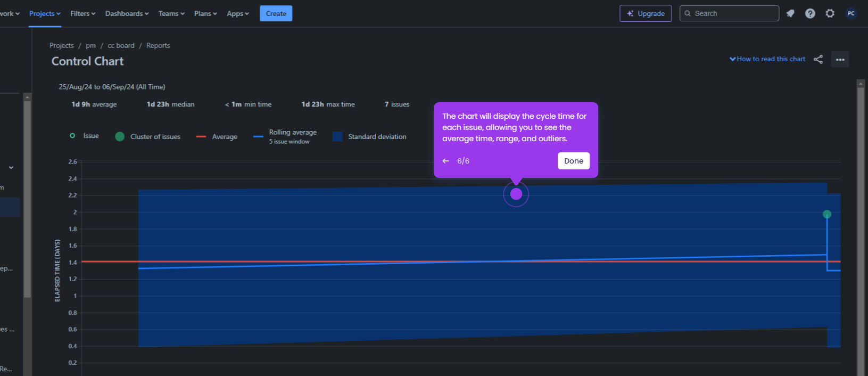The width and height of the screenshot is (868, 376).
Task: Go to Reports breadcrumb link
Action: 158,46
